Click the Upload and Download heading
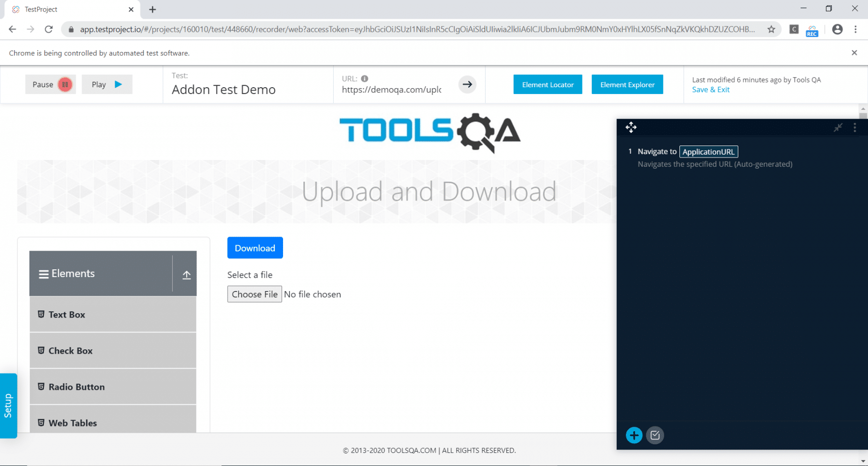 point(429,192)
